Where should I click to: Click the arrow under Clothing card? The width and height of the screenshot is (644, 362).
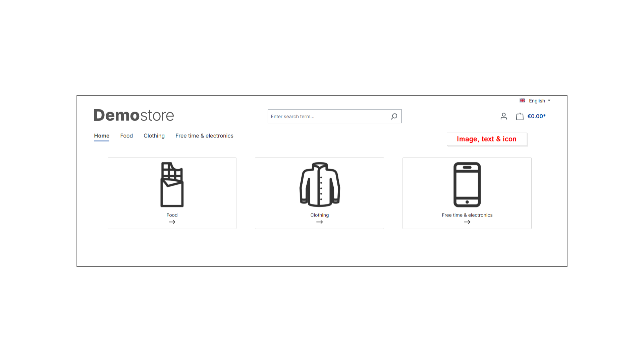(x=320, y=222)
